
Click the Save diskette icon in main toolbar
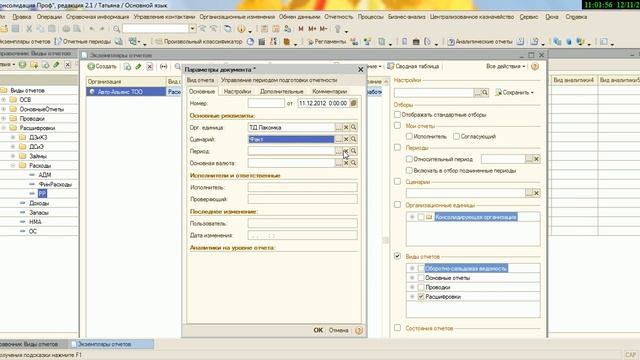[x=16, y=29]
